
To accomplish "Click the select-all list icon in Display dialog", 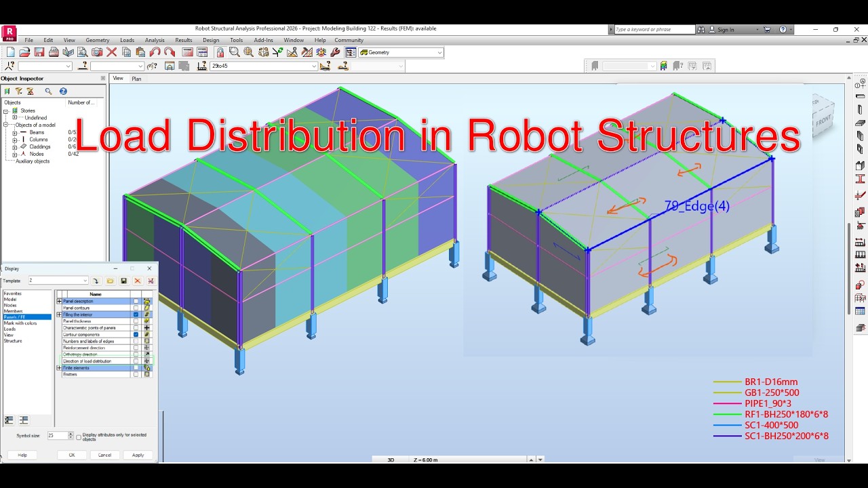I will pyautogui.click(x=9, y=420).
